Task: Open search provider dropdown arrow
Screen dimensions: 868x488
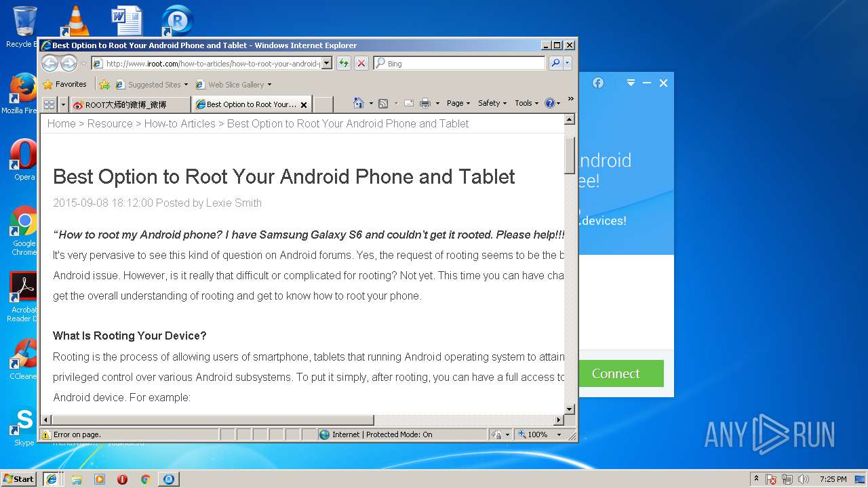Action: [x=567, y=63]
